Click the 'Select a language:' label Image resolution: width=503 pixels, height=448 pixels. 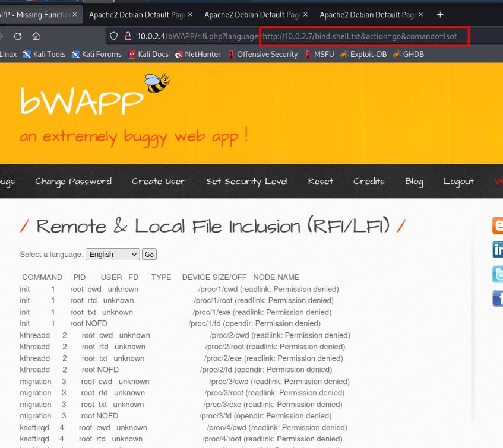[52, 255]
